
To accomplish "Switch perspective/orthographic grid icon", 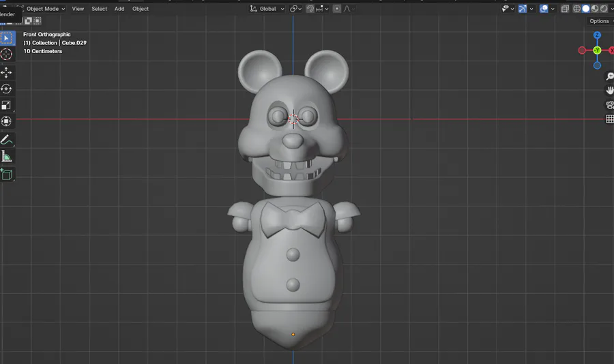I will coord(610,119).
